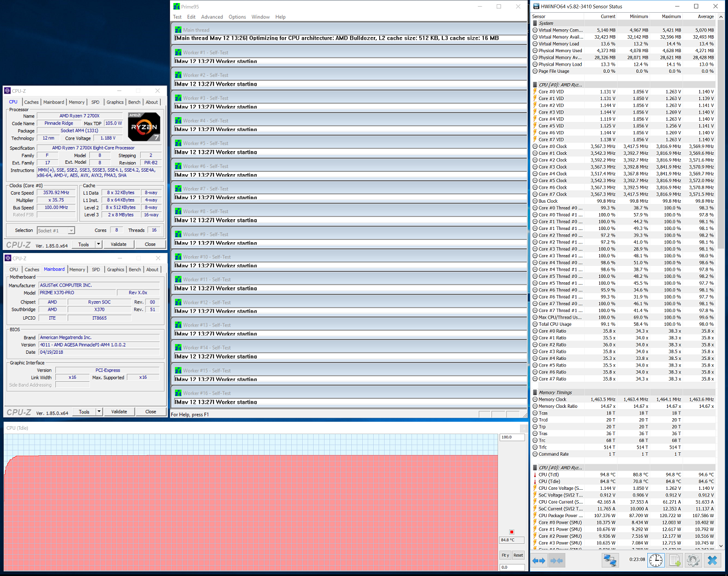This screenshot has height=576, width=728.
Task: Open remote monitoring via the networked computers icon
Action: click(610, 560)
